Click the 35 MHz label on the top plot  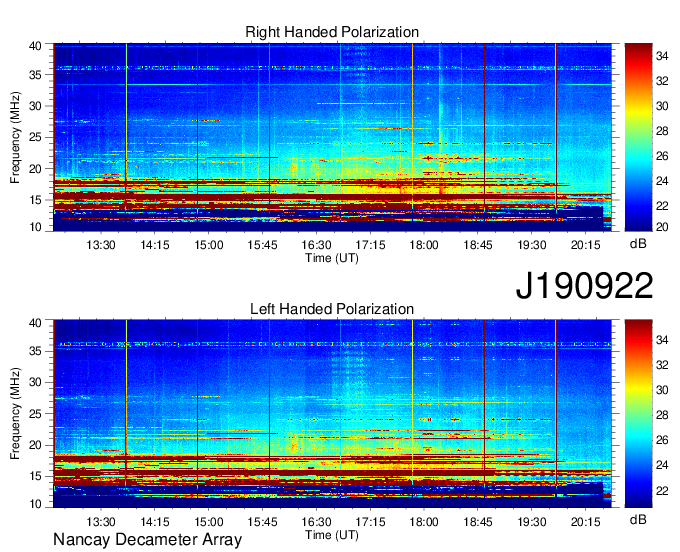pyautogui.click(x=36, y=75)
